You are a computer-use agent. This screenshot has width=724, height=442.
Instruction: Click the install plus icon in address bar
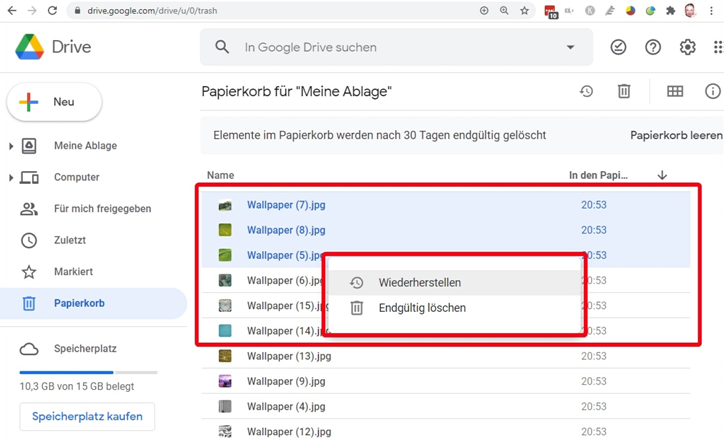(x=484, y=10)
